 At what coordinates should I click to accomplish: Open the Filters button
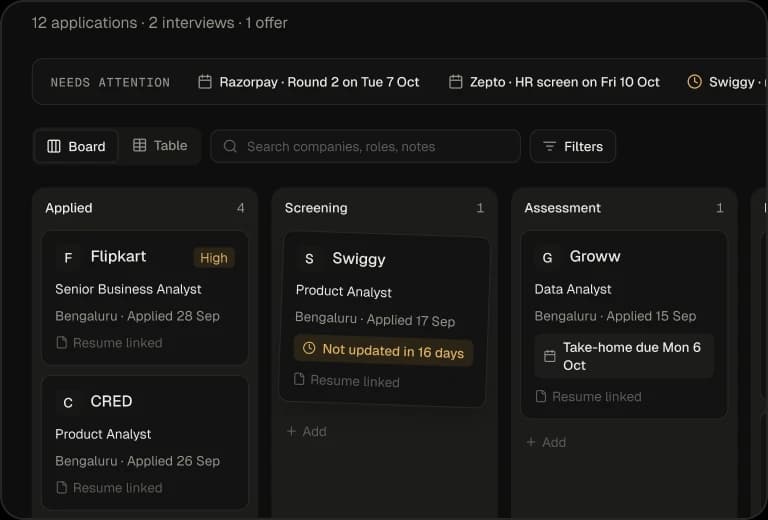pyautogui.click(x=573, y=146)
